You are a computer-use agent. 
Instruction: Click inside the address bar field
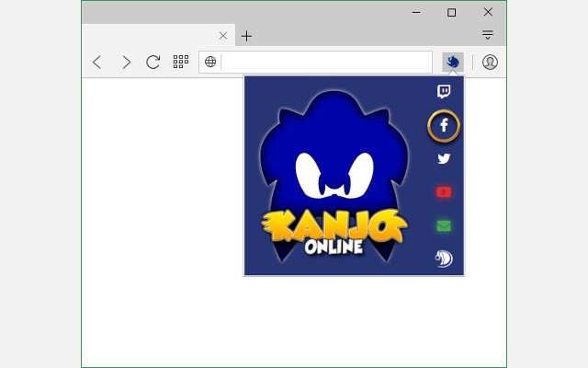point(326,62)
